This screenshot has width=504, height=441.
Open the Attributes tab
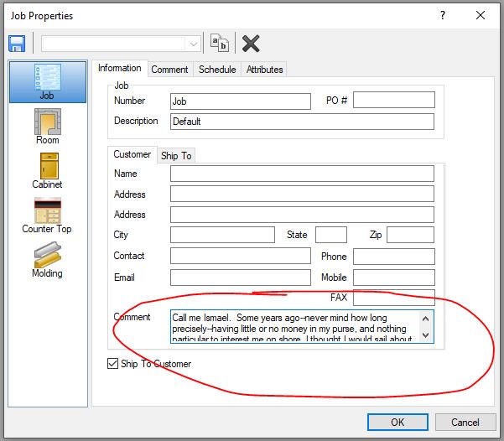pos(265,70)
